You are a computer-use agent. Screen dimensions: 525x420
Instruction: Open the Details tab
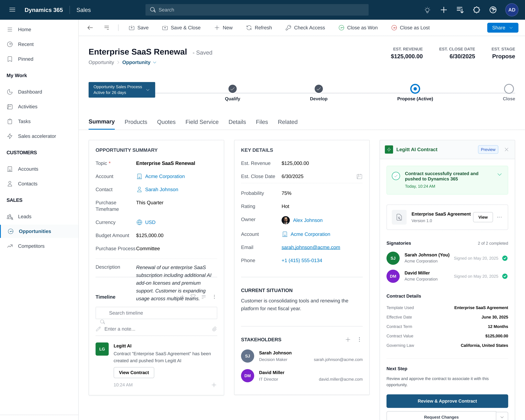[x=237, y=122]
